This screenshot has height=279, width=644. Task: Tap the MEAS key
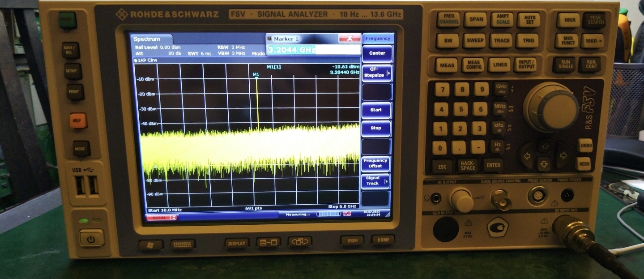[x=447, y=65]
